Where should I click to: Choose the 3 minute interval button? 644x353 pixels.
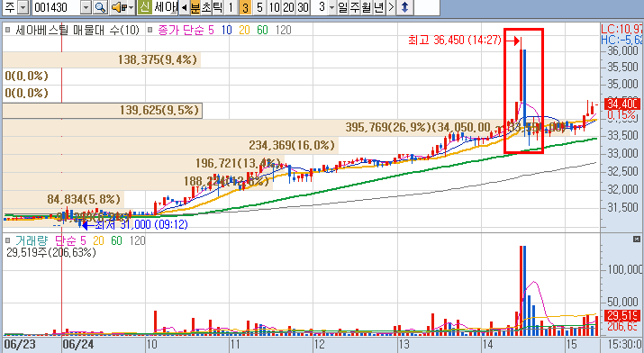(x=245, y=7)
